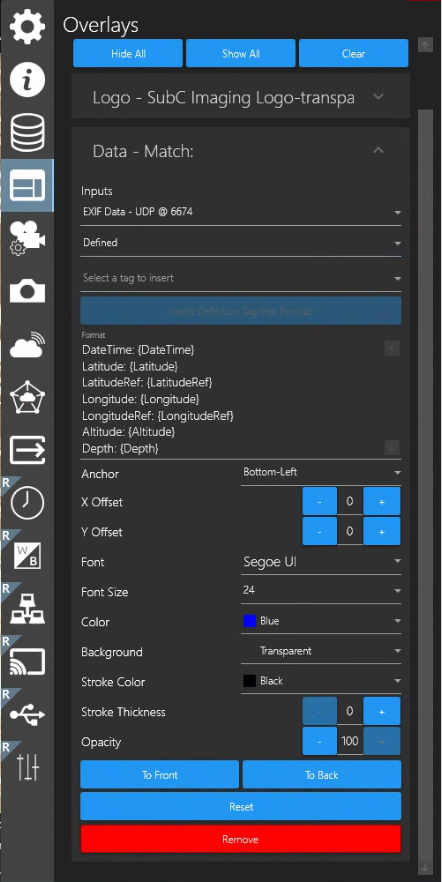Expand the Logo - SubC Imaging overlay section
The height and width of the screenshot is (882, 442).
241,97
